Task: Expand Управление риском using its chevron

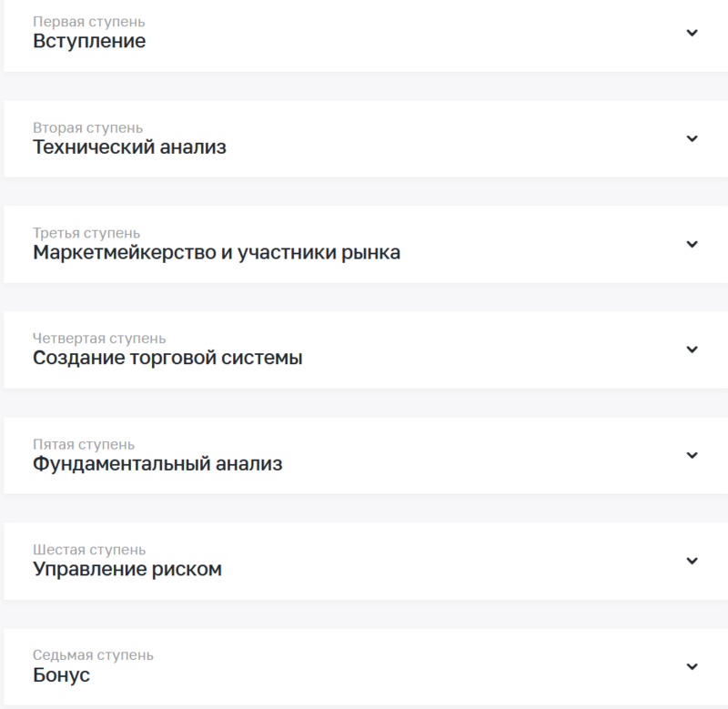Action: point(692,561)
